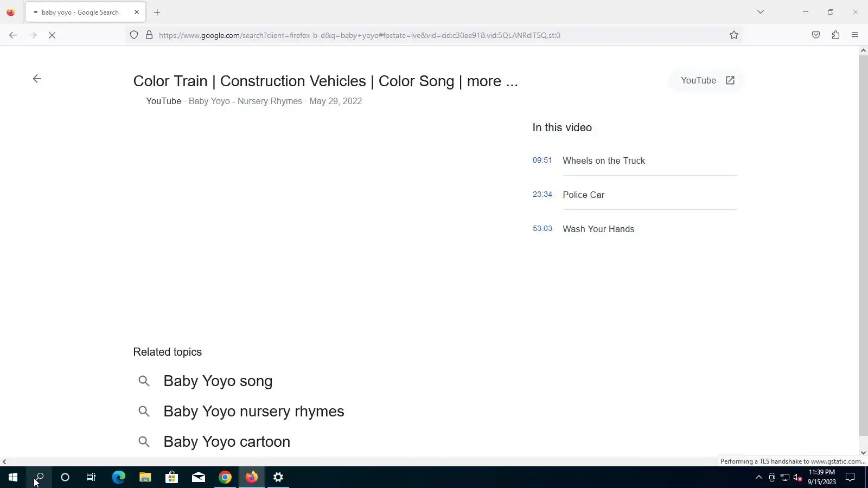Click the tracking protection shield icon
868x488 pixels.
point(134,35)
